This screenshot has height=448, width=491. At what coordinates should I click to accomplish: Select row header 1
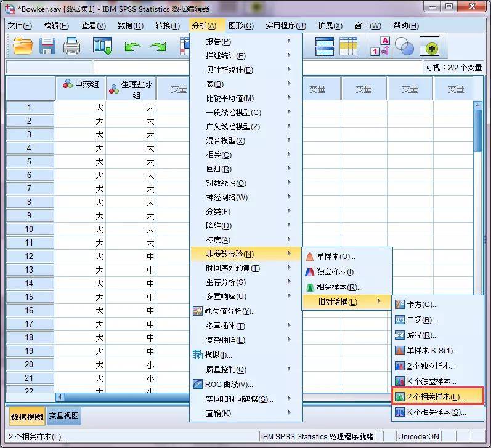click(30, 108)
